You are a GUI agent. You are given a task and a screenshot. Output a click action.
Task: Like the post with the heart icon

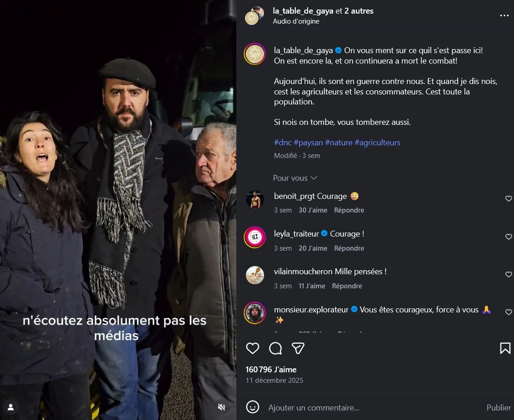[x=253, y=348]
